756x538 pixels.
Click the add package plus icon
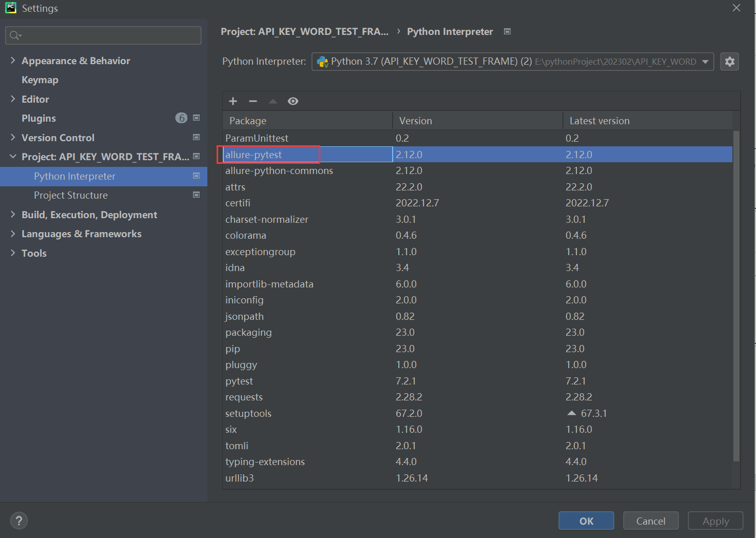(233, 101)
